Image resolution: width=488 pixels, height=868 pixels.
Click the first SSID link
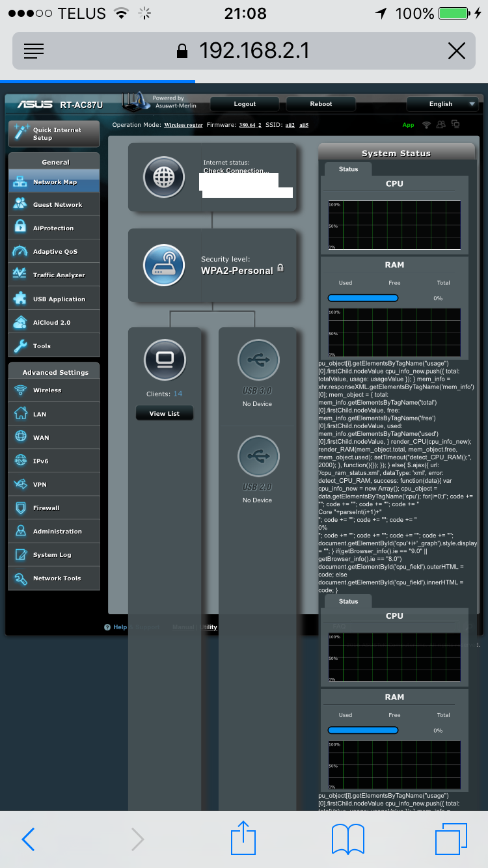coord(290,124)
